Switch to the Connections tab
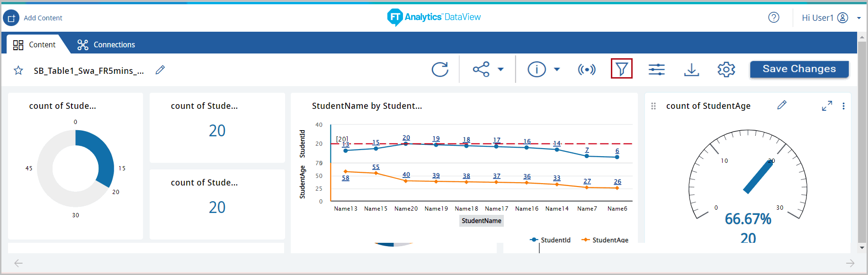Viewport: 868px width, 275px height. click(x=107, y=44)
